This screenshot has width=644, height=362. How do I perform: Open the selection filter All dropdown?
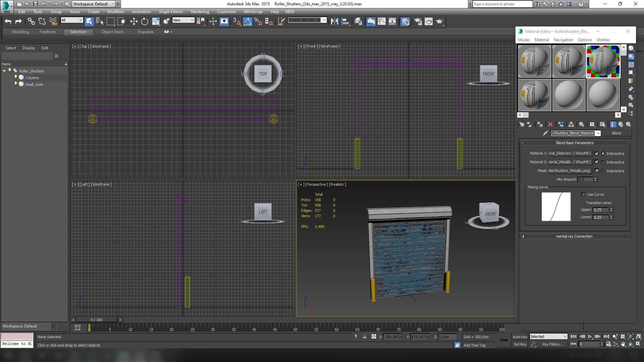[x=72, y=20]
